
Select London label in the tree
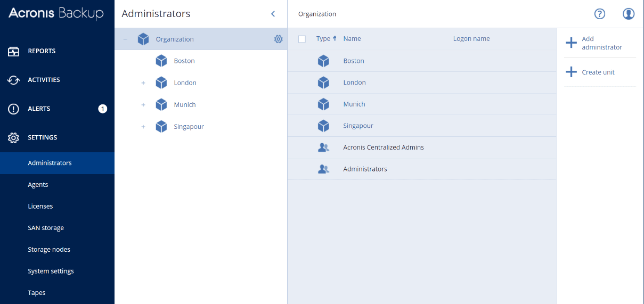tap(185, 83)
